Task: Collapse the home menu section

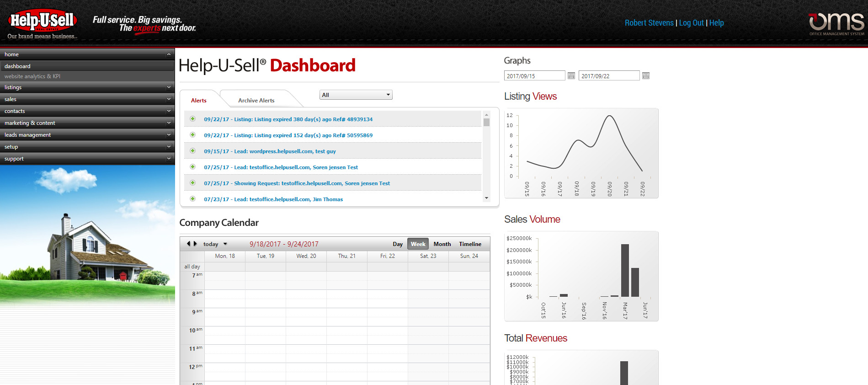Action: pyautogui.click(x=169, y=54)
